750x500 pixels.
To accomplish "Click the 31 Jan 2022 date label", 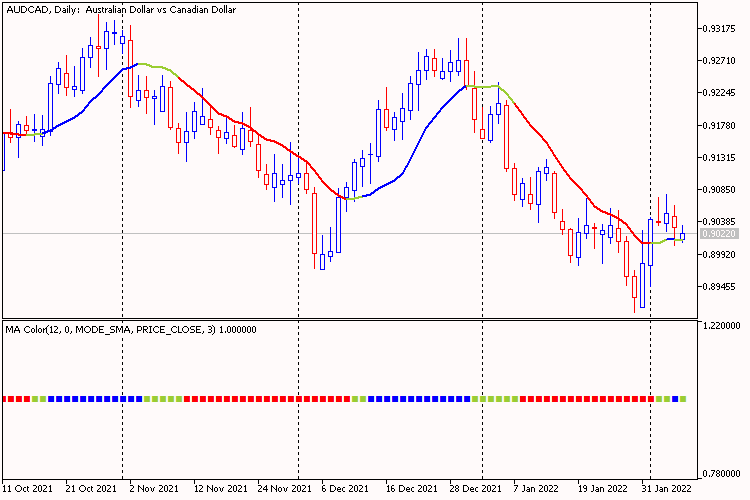I will [x=667, y=489].
